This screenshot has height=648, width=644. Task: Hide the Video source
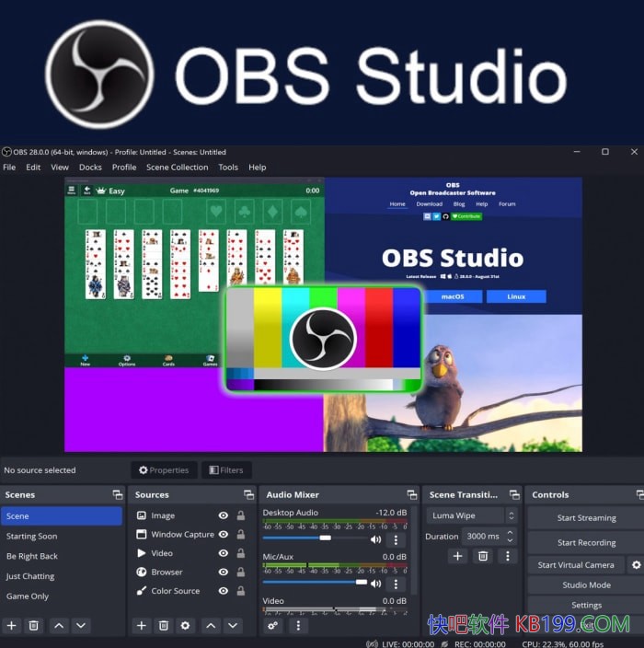tap(223, 553)
